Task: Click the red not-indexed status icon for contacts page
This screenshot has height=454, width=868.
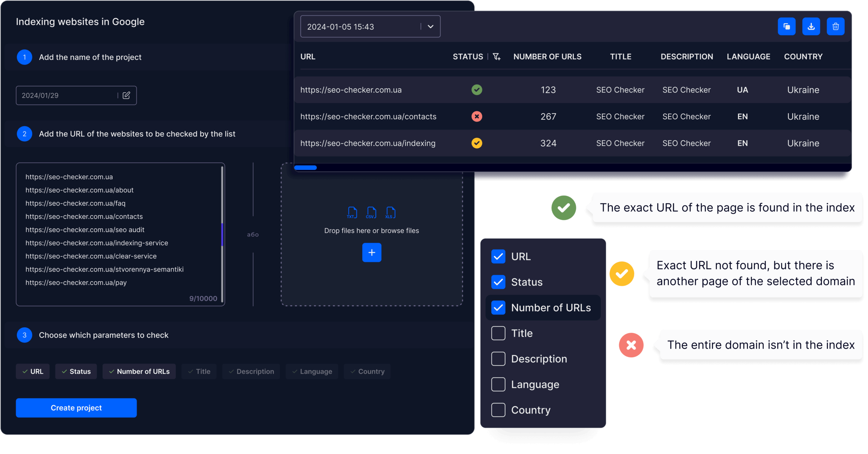Action: coord(477,116)
